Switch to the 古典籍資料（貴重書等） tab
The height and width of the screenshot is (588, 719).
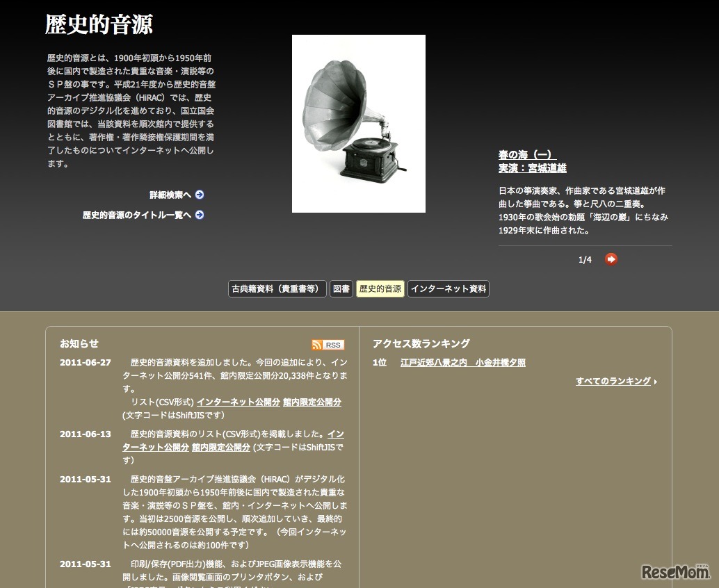(277, 288)
